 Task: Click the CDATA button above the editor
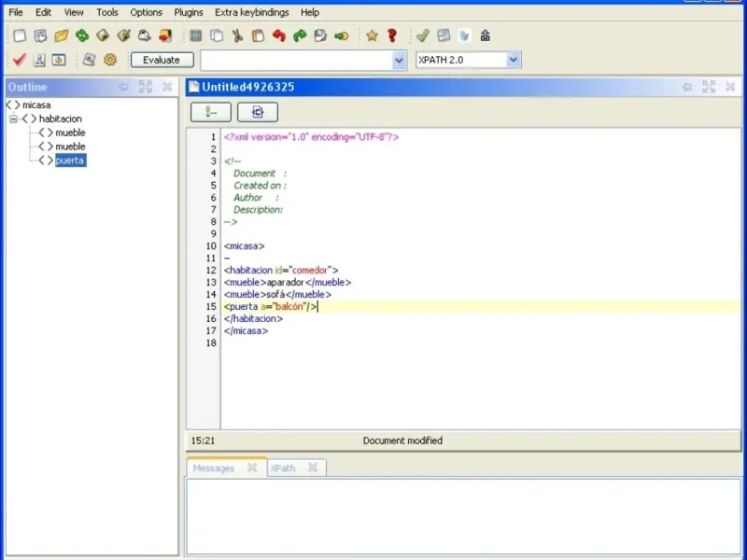(258, 112)
